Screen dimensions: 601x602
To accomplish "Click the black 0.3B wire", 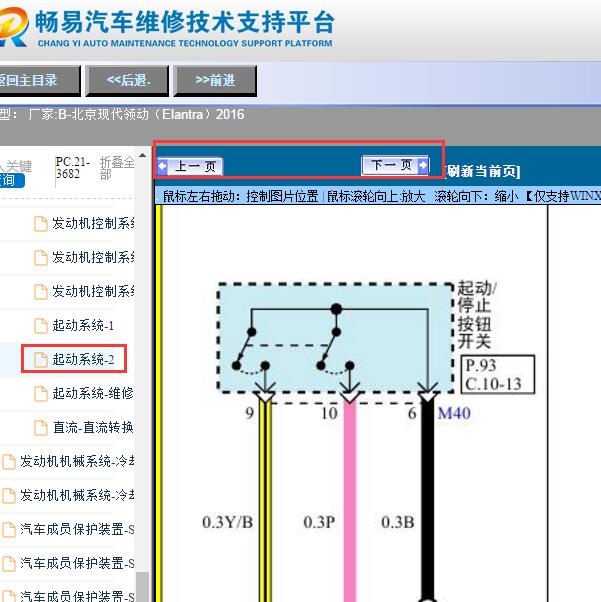I will pyautogui.click(x=428, y=499).
